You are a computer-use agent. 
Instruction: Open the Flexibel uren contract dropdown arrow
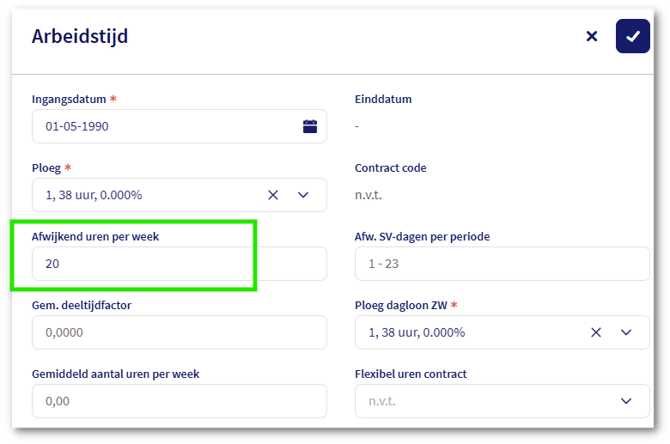point(627,401)
